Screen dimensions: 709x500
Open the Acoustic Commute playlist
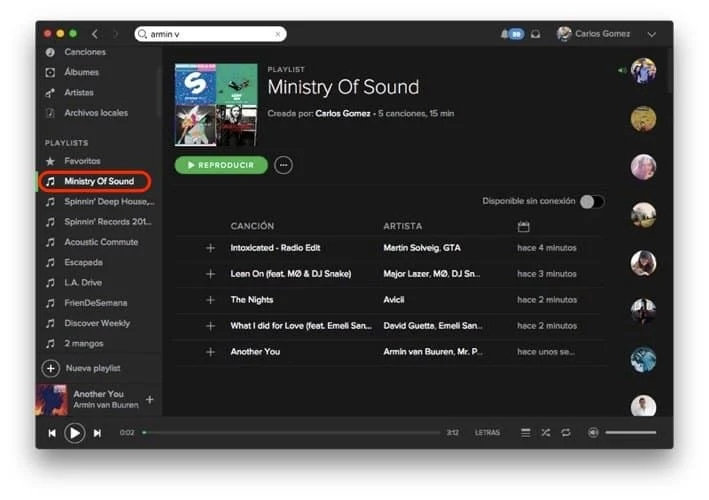[x=101, y=242]
